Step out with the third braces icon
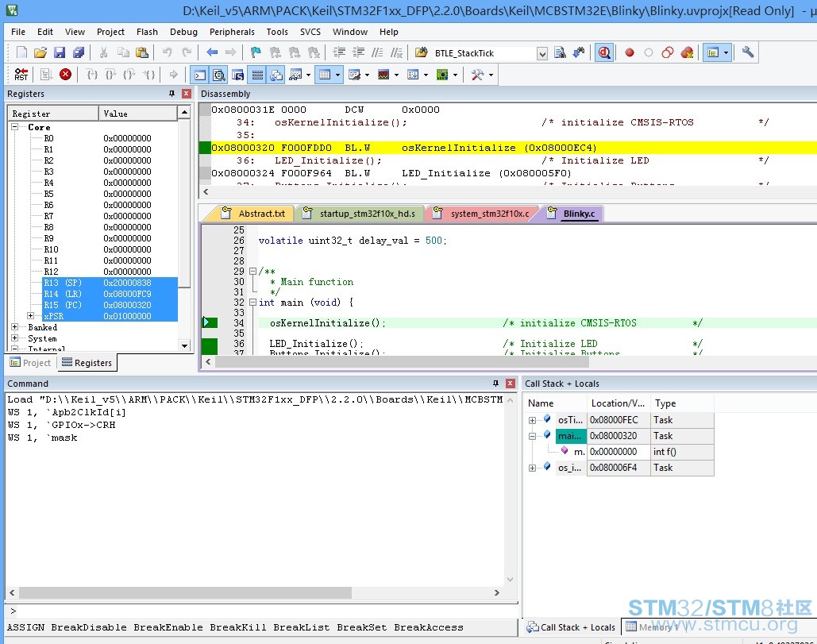 click(129, 75)
